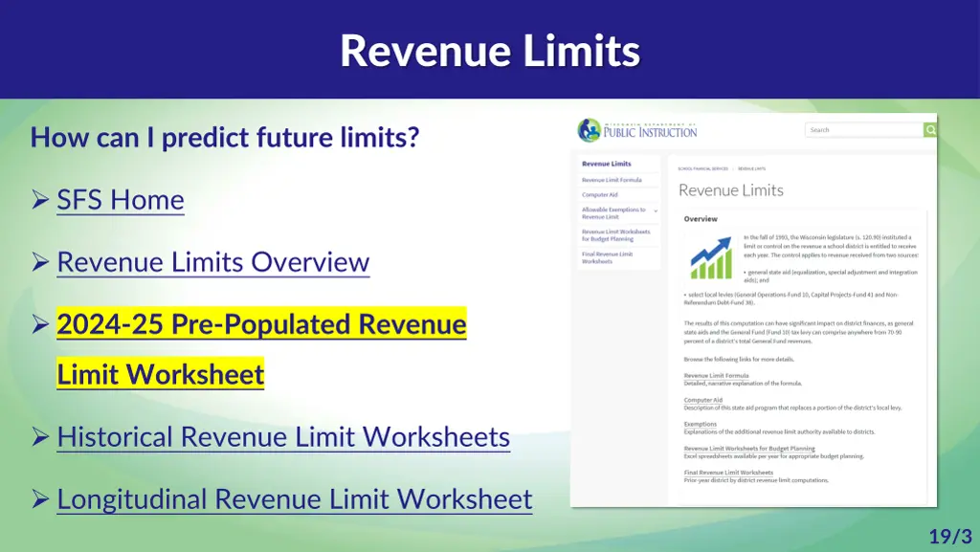Click inside the Search input field
The width and height of the screenshot is (980, 552).
click(x=864, y=130)
